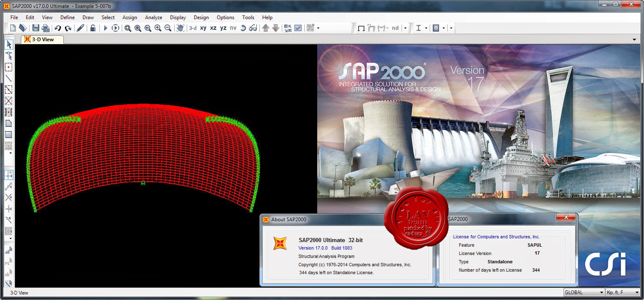Screen dimensions: 644x300
Task: Open the Assign menu
Action: click(x=130, y=17)
